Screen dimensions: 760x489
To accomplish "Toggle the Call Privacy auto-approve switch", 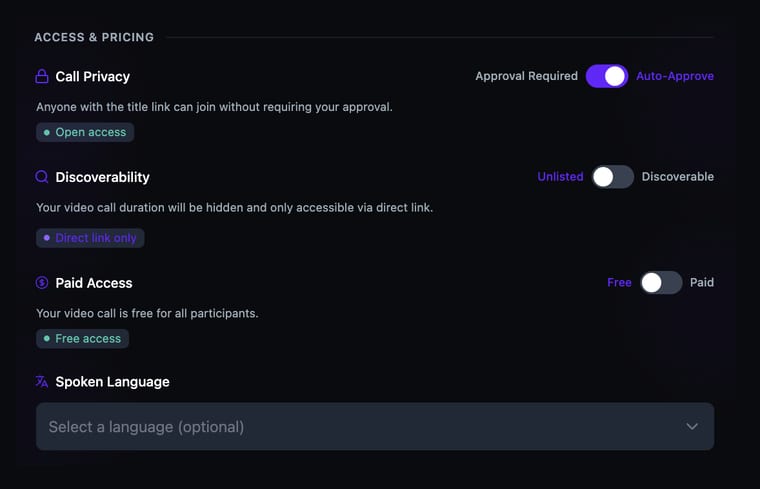I will coord(607,76).
